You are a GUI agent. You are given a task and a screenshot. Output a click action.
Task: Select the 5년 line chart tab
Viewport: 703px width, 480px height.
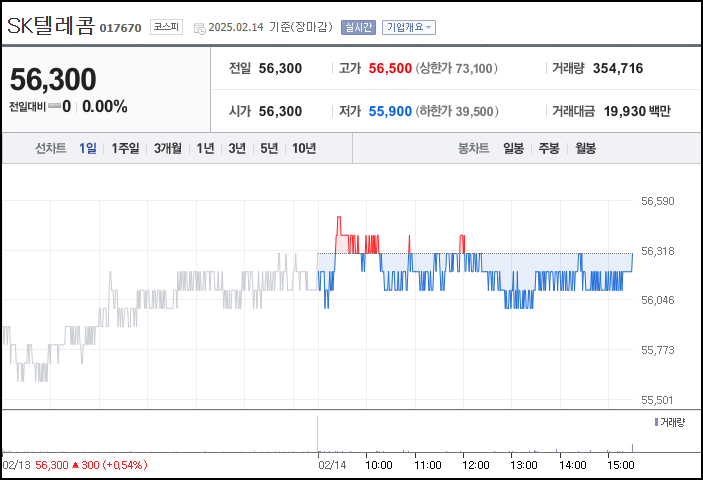pyautogui.click(x=269, y=148)
